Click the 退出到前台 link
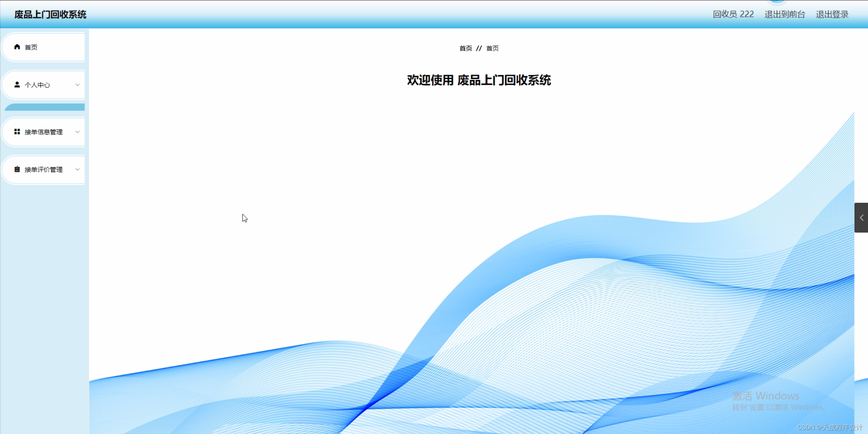The width and height of the screenshot is (868, 434). coord(785,14)
